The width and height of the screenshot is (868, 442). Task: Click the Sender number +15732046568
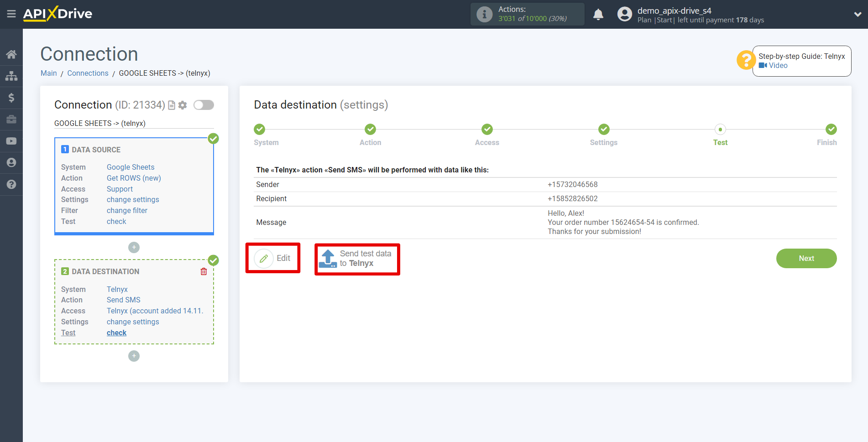573,184
